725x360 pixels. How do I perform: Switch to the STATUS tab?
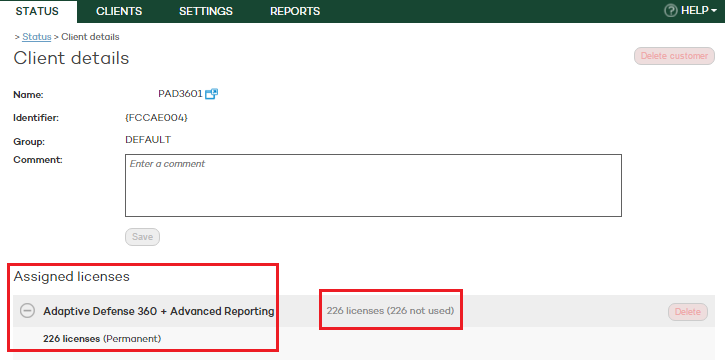[37, 12]
